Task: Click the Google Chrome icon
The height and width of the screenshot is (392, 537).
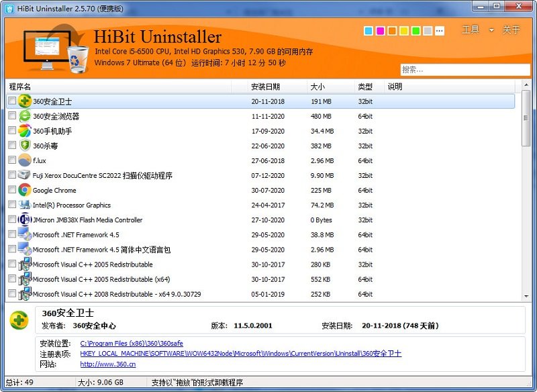Action: point(25,190)
